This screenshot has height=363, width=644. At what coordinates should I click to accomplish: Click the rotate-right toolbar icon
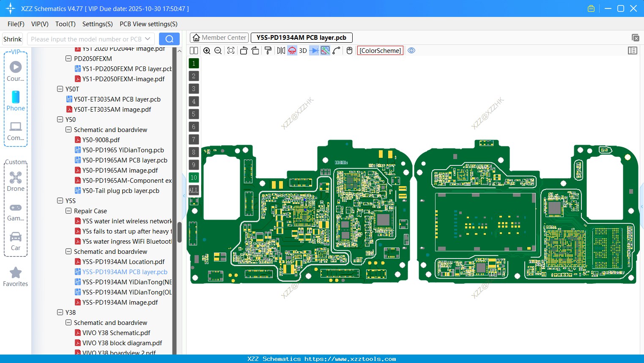click(x=255, y=50)
